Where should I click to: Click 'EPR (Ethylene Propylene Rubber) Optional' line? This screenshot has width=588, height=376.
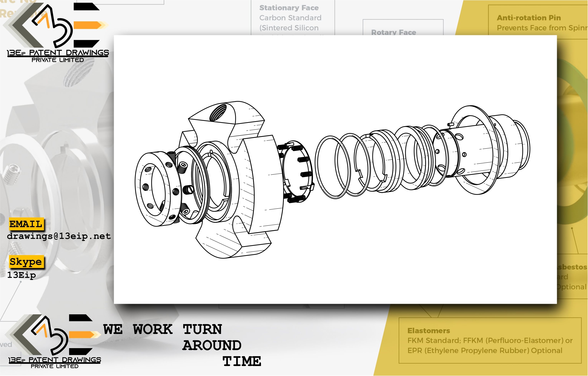click(485, 351)
